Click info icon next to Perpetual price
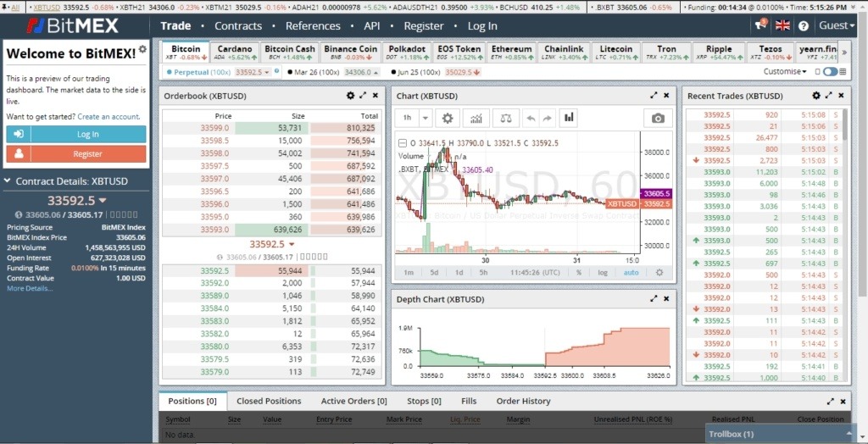Image resolution: width=868 pixels, height=444 pixels. 277,71
